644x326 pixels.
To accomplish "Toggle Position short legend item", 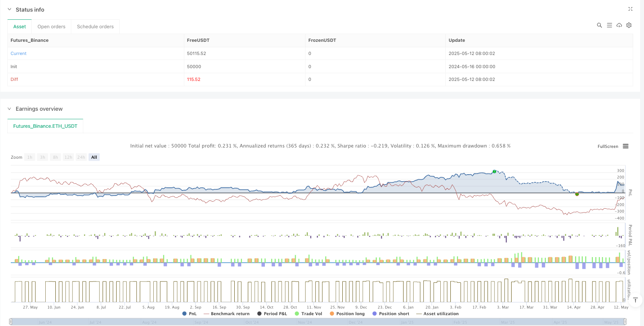I will [391, 314].
